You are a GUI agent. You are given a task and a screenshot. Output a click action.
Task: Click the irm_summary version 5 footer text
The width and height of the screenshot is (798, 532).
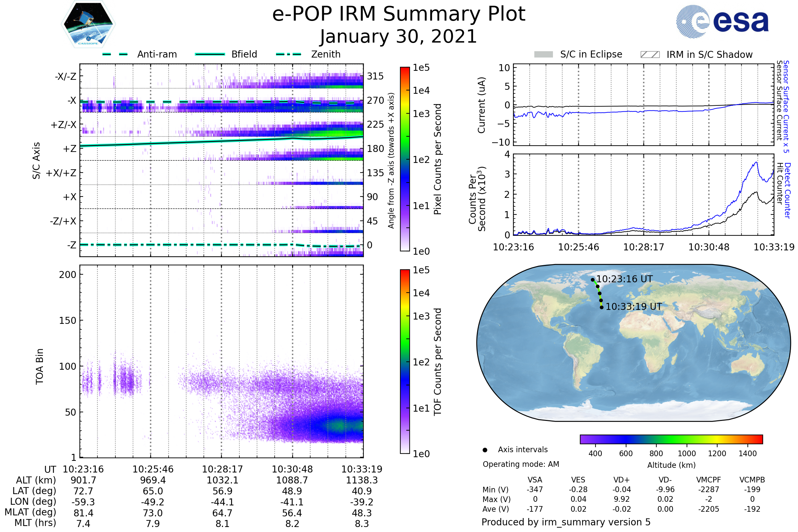(x=566, y=522)
